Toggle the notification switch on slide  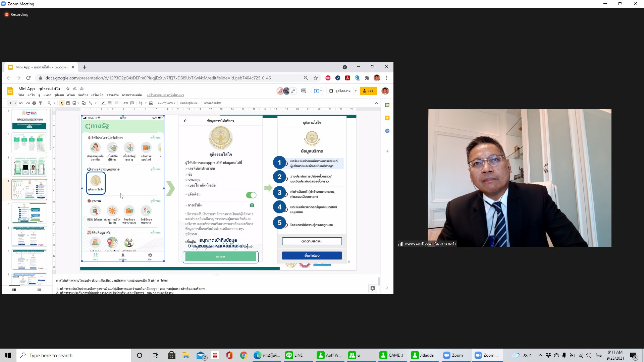pos(251,195)
